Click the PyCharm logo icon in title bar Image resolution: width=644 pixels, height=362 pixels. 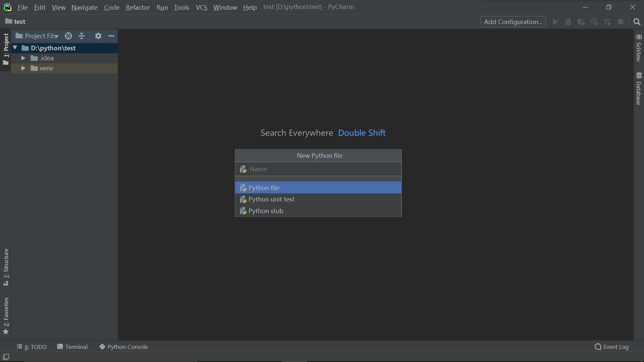pos(7,7)
